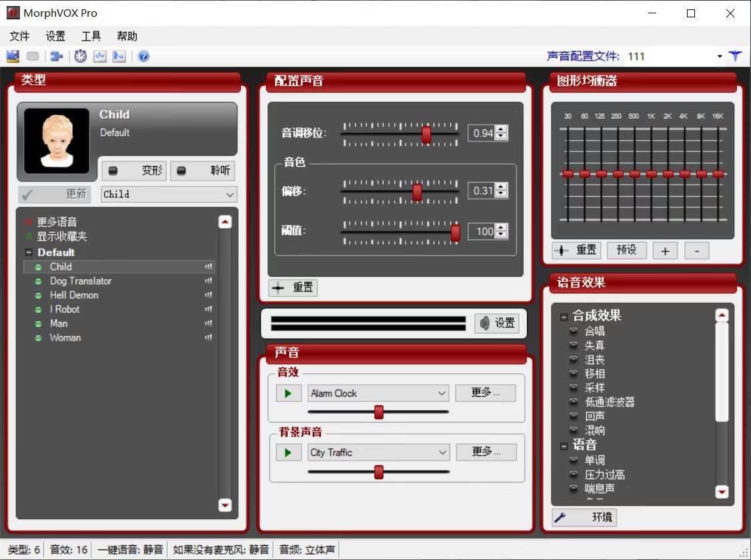
Task: Toggle the 聆听 listen switch
Action: (203, 171)
